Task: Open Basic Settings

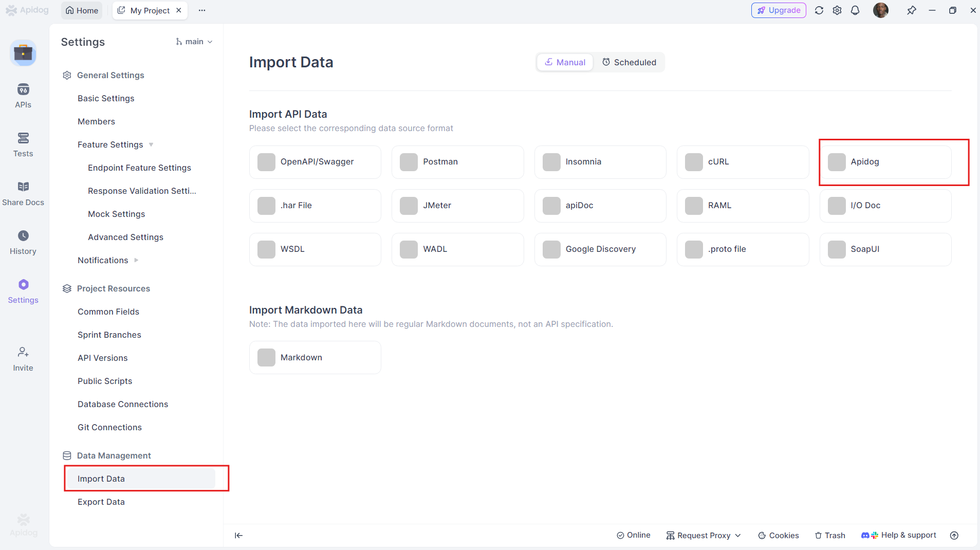Action: pyautogui.click(x=106, y=98)
